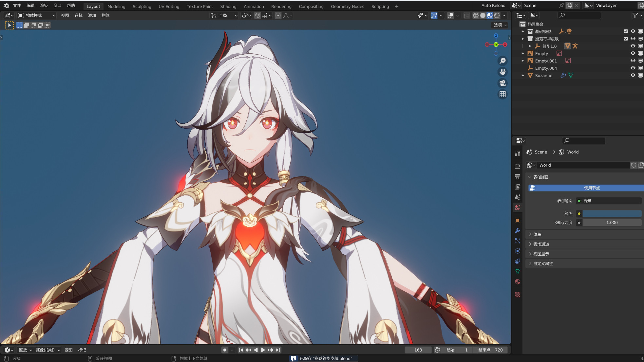Click the current frame field 168

pyautogui.click(x=418, y=350)
